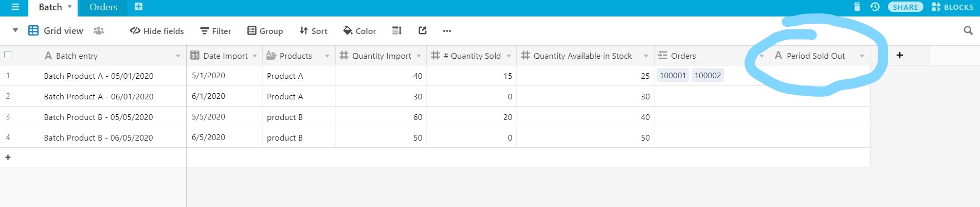Image resolution: width=980 pixels, height=207 pixels.
Task: Add a new field with plus button
Action: pyautogui.click(x=900, y=55)
